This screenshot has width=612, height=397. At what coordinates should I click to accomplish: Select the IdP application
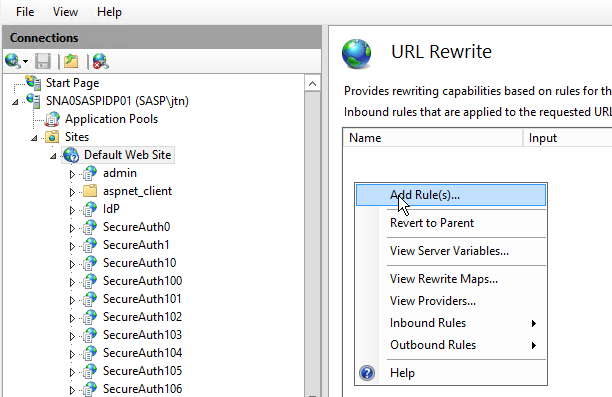[x=111, y=209]
